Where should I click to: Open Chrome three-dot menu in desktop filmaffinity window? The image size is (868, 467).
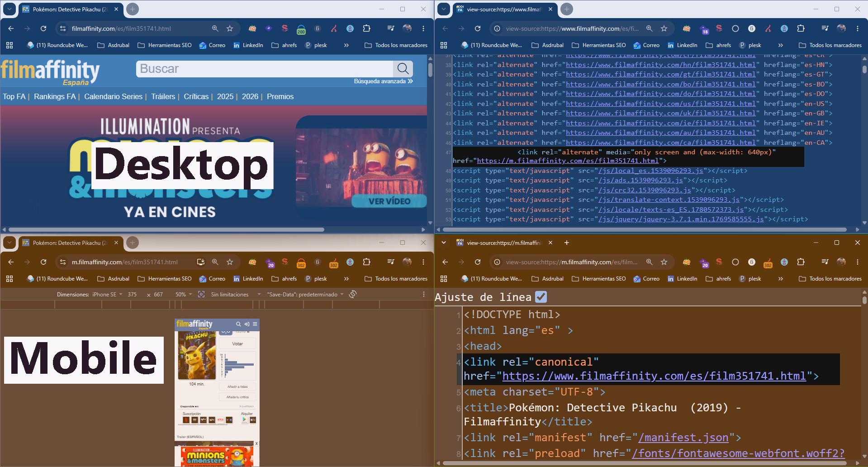[x=423, y=29]
